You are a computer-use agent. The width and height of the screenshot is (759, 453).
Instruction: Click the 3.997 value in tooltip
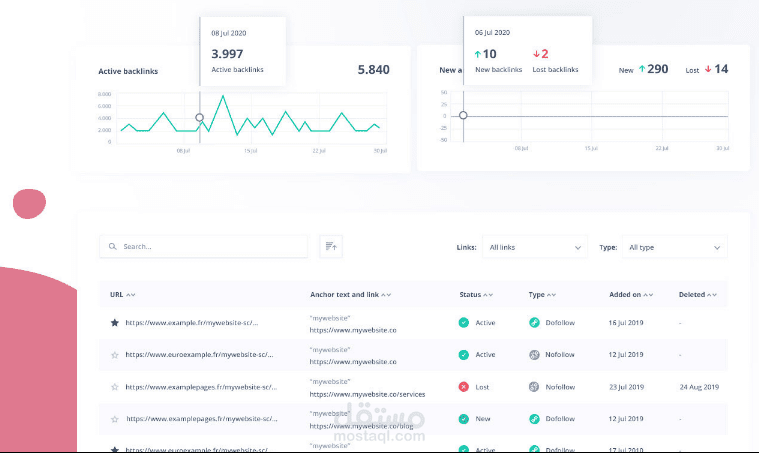point(227,54)
